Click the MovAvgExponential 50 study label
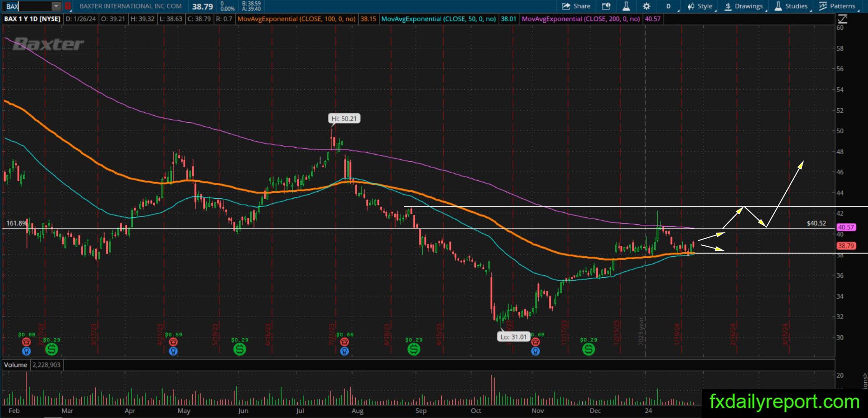Viewport: 868px width, 418px height. 438,19
